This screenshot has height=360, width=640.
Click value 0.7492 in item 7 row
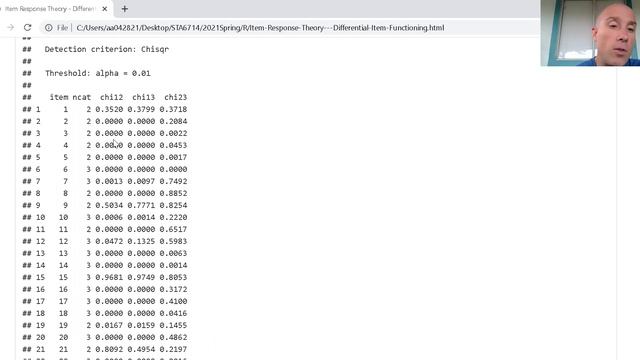[173, 181]
